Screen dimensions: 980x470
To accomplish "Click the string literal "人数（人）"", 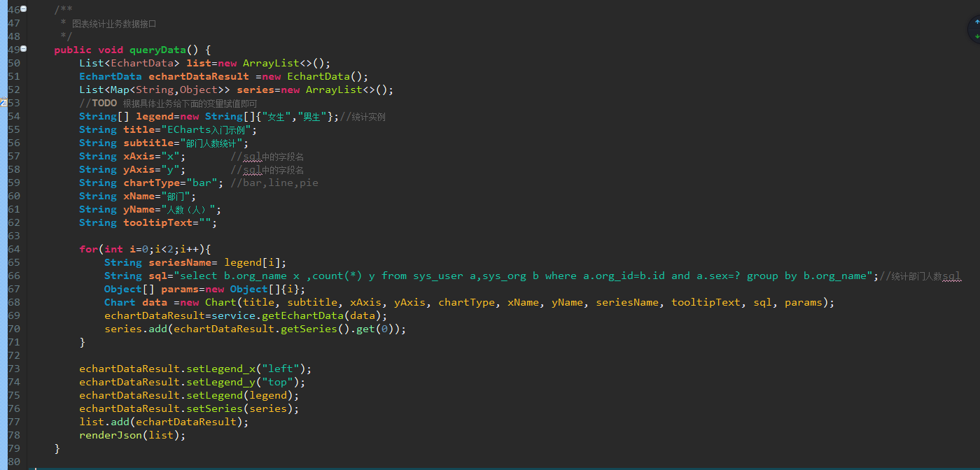I will 187,209.
